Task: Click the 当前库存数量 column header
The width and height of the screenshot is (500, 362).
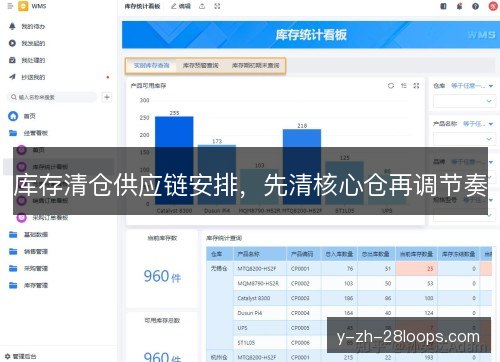Action: (x=416, y=254)
